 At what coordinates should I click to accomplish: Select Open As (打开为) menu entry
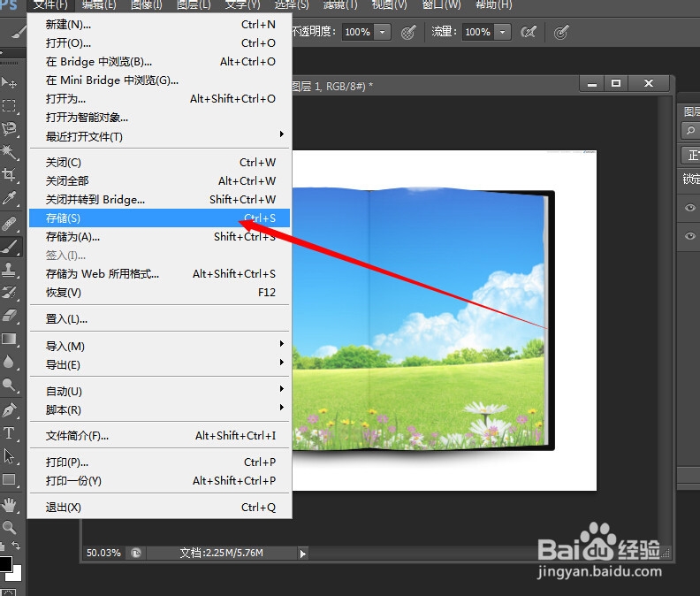[x=160, y=99]
